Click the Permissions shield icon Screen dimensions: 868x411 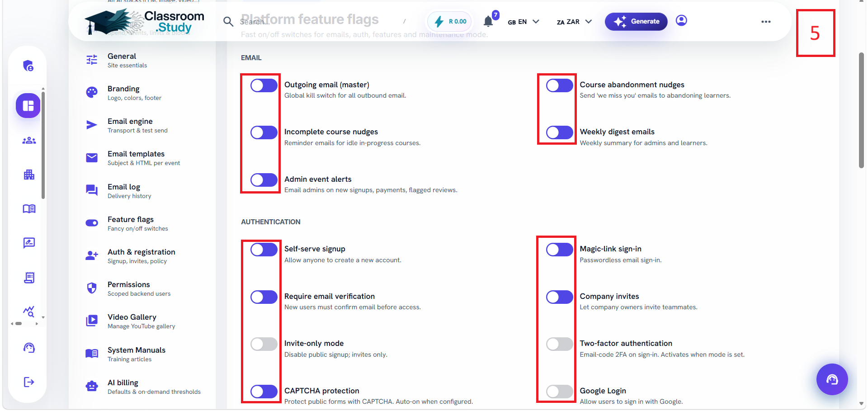tap(92, 288)
